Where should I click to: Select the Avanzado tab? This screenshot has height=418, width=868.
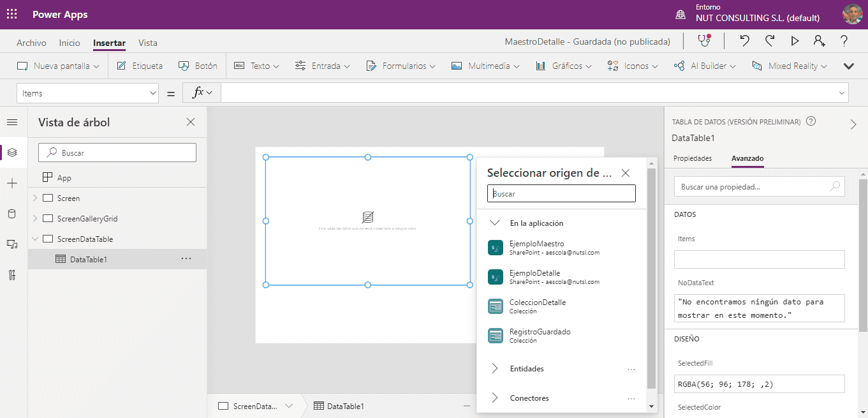click(x=747, y=158)
